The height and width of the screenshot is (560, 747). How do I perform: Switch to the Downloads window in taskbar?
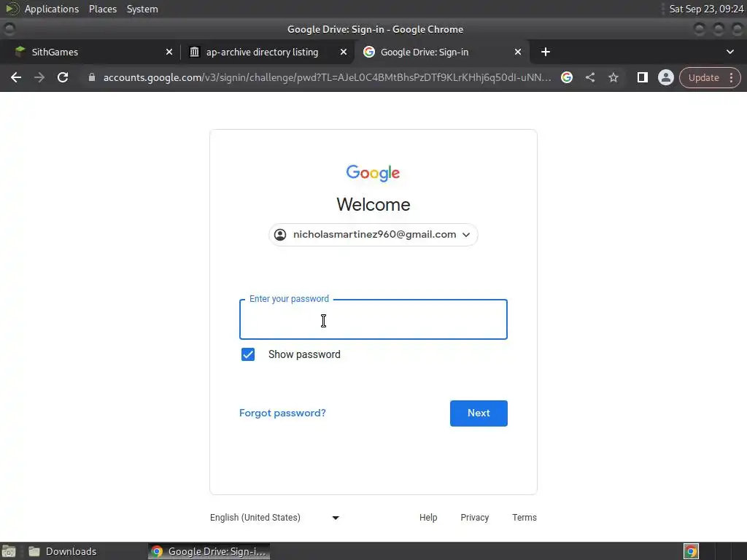coord(63,551)
